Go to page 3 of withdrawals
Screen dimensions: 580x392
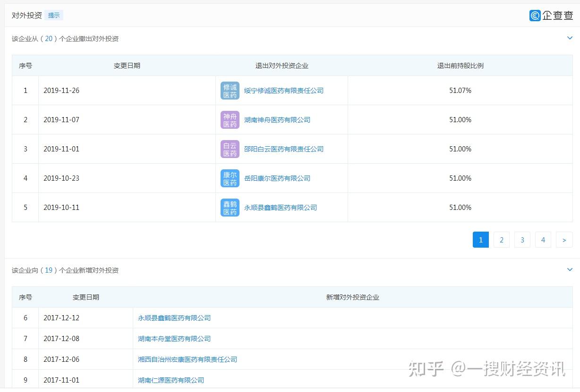(522, 240)
